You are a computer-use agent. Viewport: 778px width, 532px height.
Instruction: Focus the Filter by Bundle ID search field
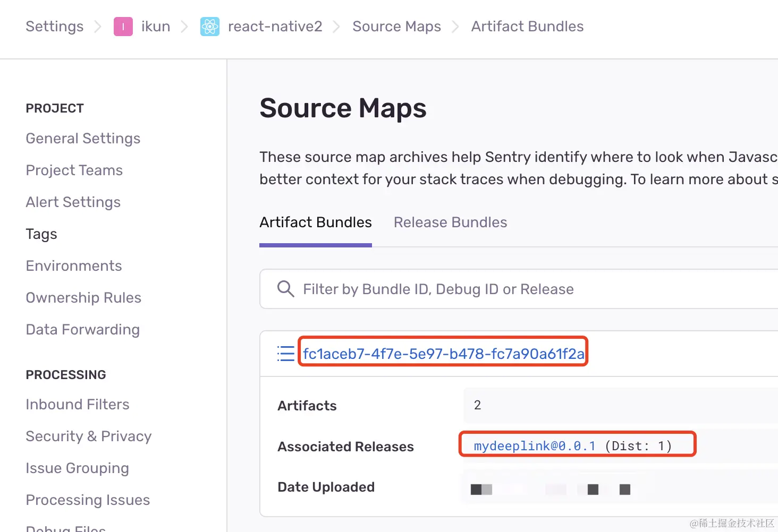[x=519, y=289]
